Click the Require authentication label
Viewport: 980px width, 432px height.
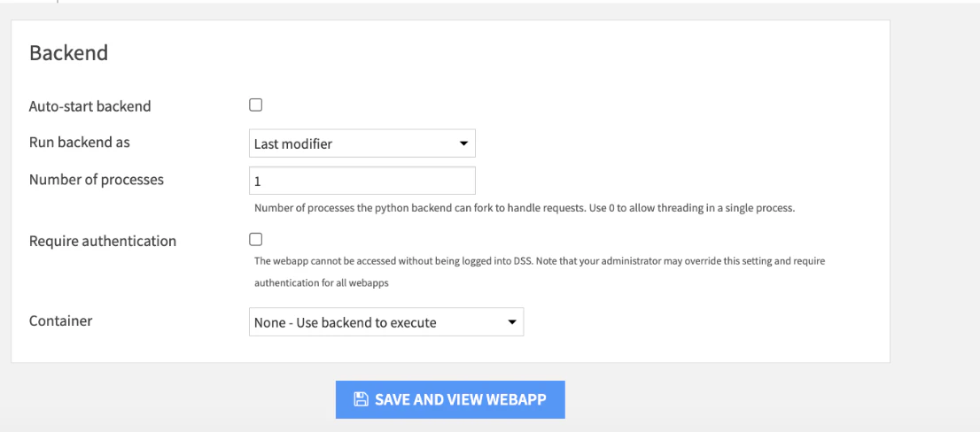pyautogui.click(x=103, y=241)
